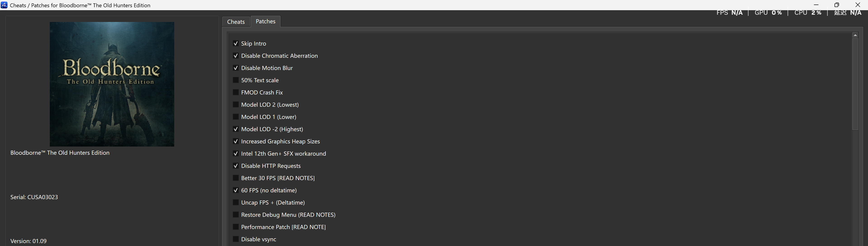Screen dimensions: 868x246
Task: Enable Uncap FPS + (Deltatime)
Action: point(236,203)
